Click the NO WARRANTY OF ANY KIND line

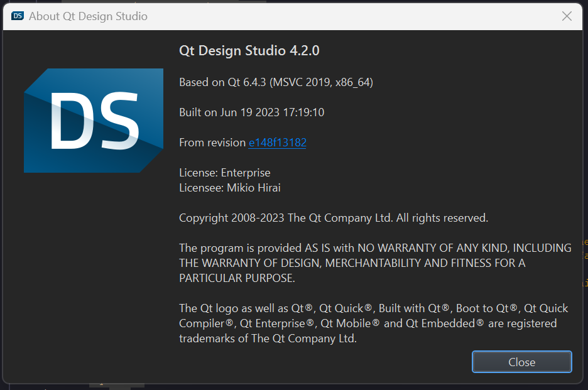click(x=376, y=248)
